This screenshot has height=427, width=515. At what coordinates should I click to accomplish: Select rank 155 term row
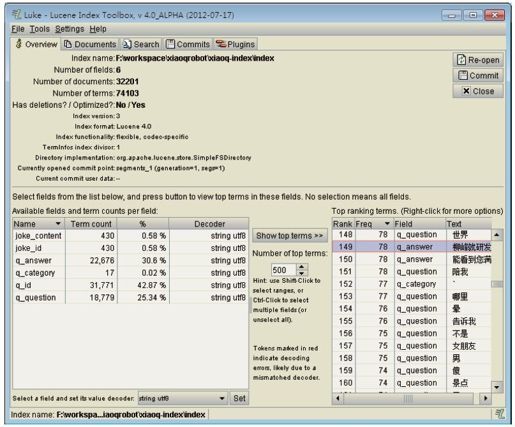point(412,321)
